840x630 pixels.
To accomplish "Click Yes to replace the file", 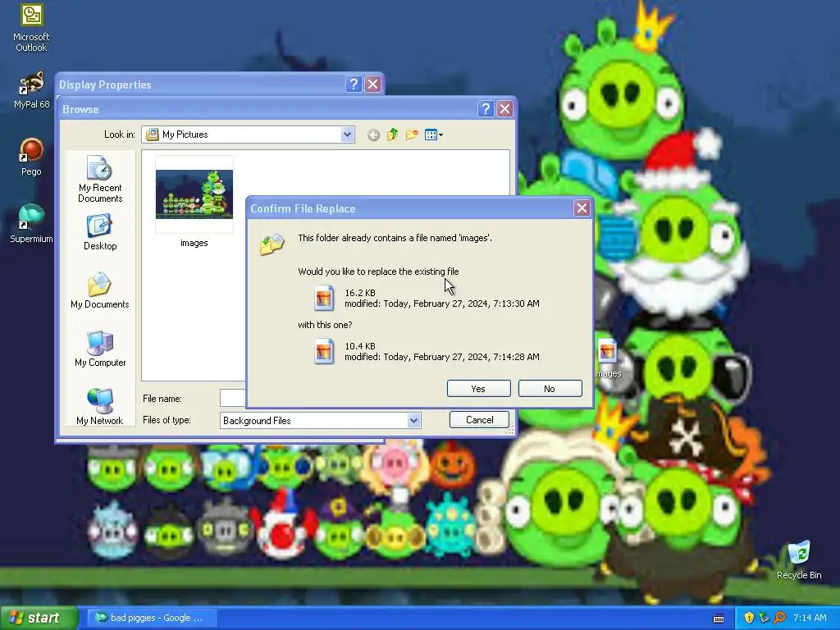I will click(478, 388).
